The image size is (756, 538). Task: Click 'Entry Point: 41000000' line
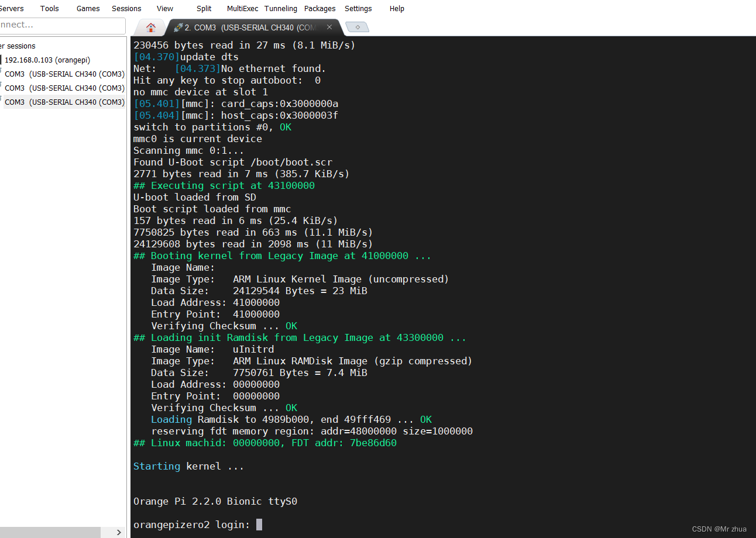pyautogui.click(x=215, y=314)
